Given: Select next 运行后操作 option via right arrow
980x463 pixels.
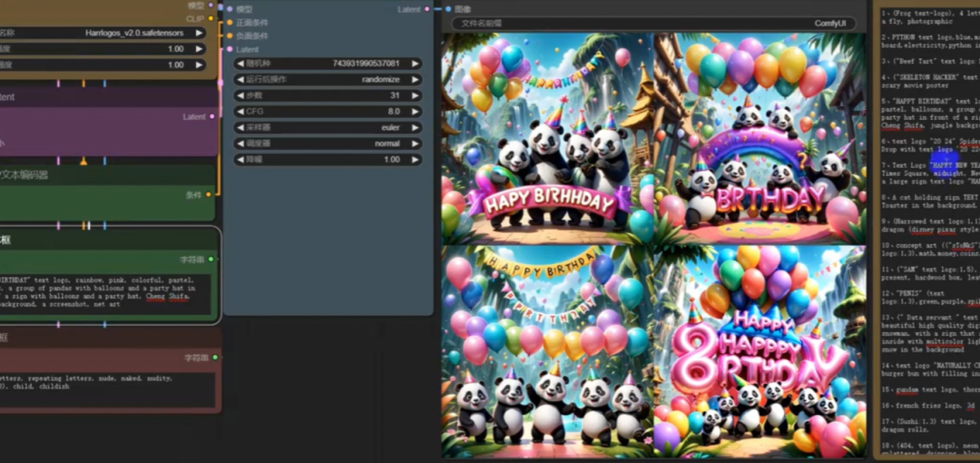Looking at the screenshot, I should (415, 80).
